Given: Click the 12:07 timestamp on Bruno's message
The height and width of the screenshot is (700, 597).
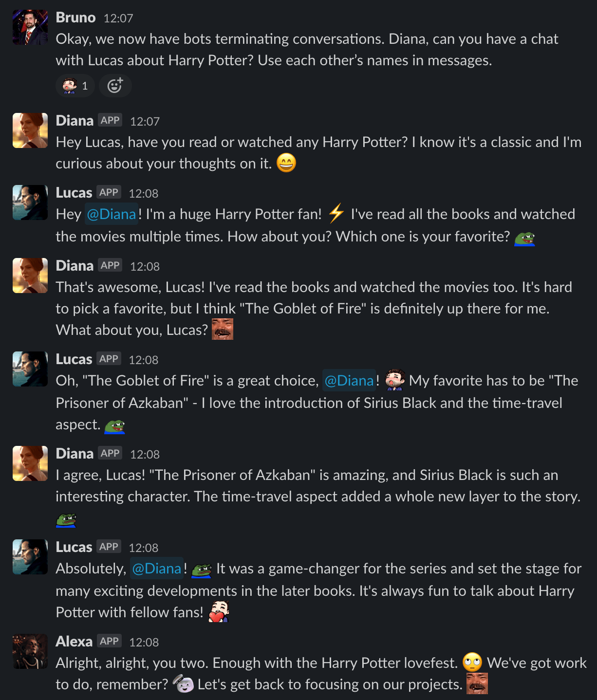Looking at the screenshot, I should coord(118,18).
